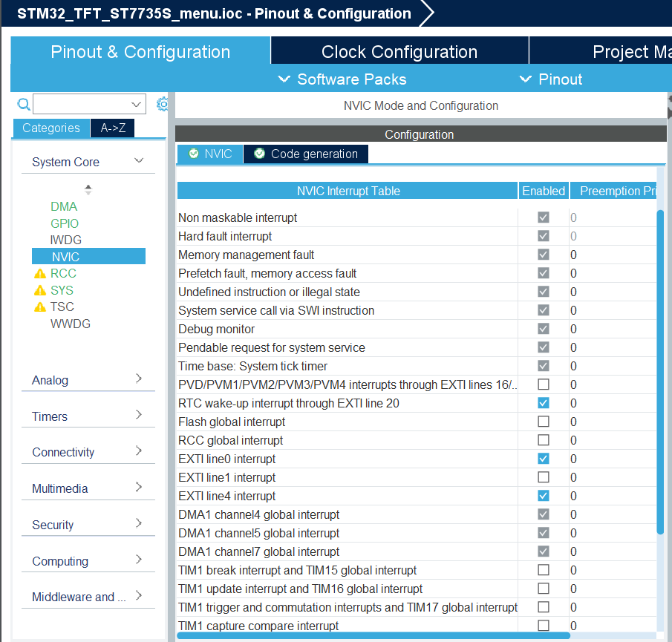Uncheck EXTI line4 interrupt checkbox
672x642 pixels.
coord(544,496)
